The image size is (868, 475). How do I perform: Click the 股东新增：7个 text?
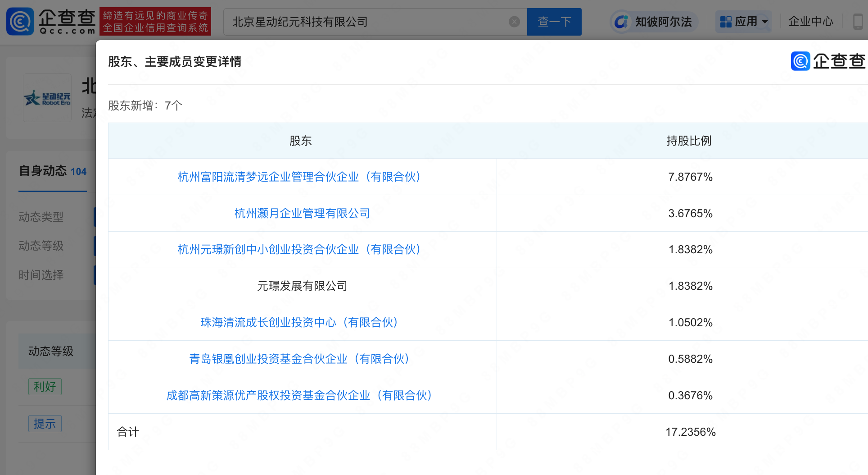(x=145, y=105)
